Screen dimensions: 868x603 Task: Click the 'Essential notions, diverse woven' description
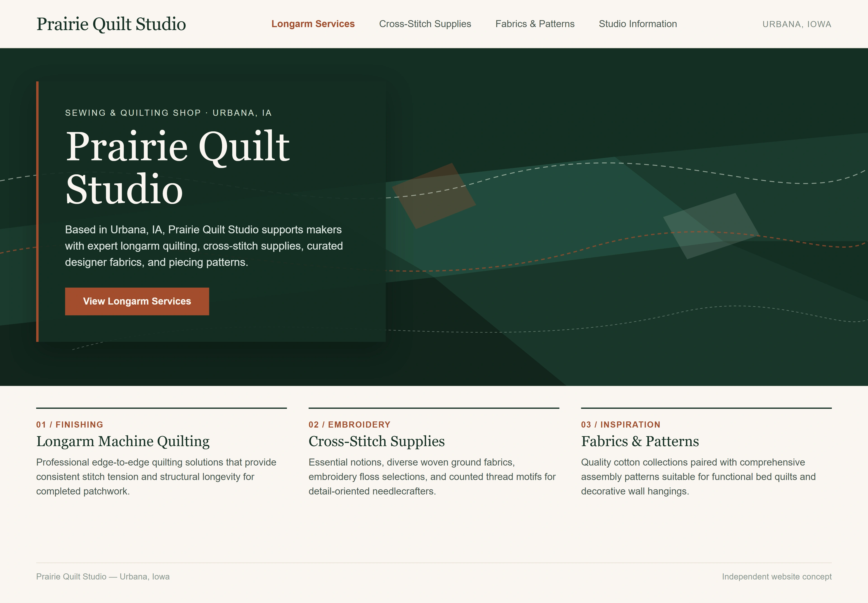click(432, 476)
